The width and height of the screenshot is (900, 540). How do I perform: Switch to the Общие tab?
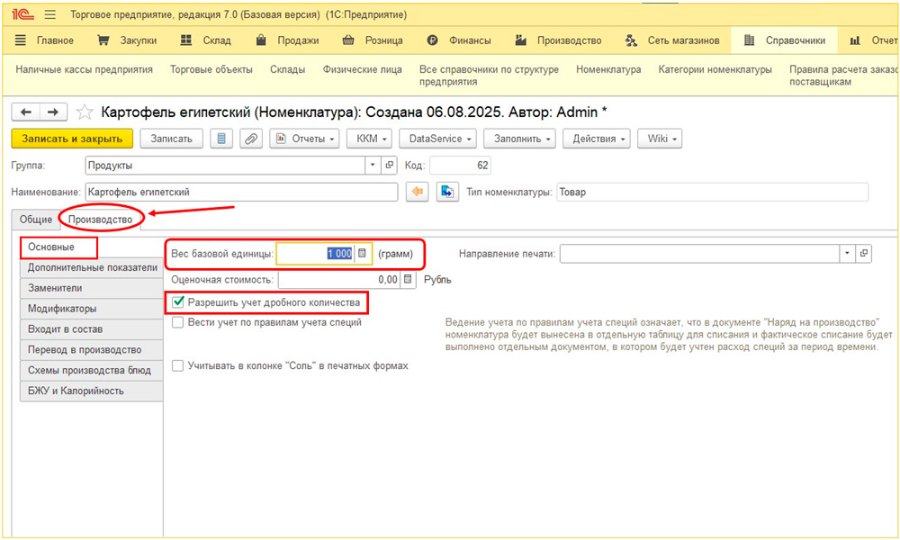(36, 219)
